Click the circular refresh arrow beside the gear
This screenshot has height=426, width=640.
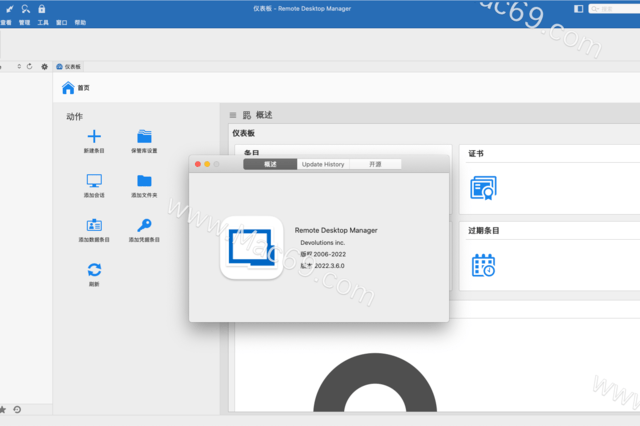(29, 66)
